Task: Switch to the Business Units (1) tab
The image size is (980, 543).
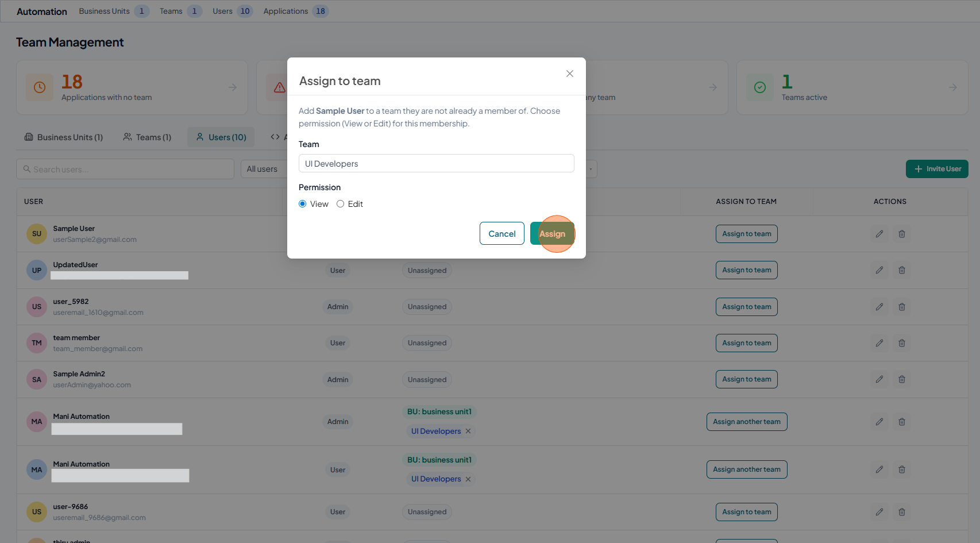Action: click(64, 137)
